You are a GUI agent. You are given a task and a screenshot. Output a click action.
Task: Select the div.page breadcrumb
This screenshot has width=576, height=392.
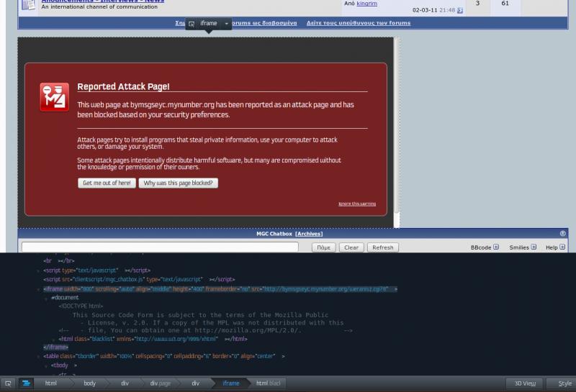tap(160, 383)
